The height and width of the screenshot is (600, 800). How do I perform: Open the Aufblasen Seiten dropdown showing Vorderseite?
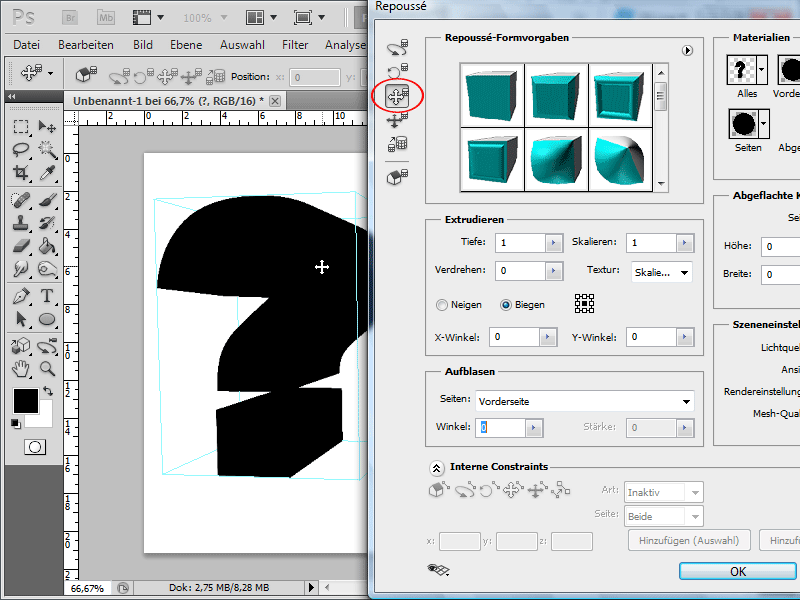pos(585,402)
